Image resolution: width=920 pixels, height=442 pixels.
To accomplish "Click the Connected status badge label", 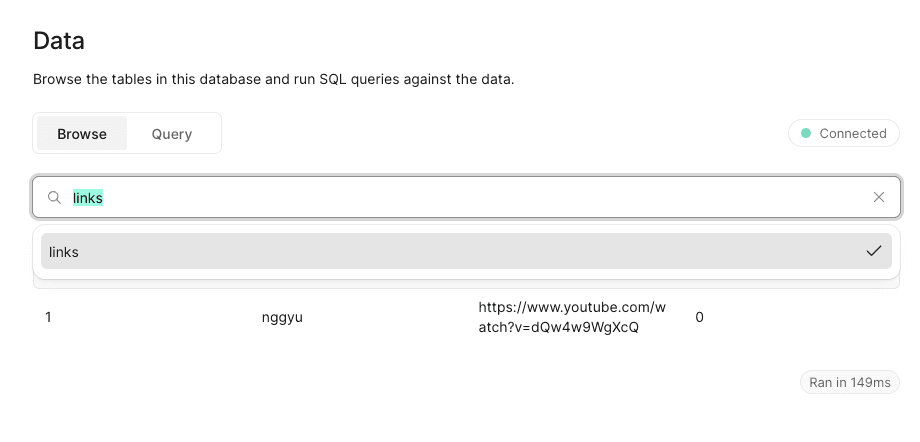I will tap(852, 133).
